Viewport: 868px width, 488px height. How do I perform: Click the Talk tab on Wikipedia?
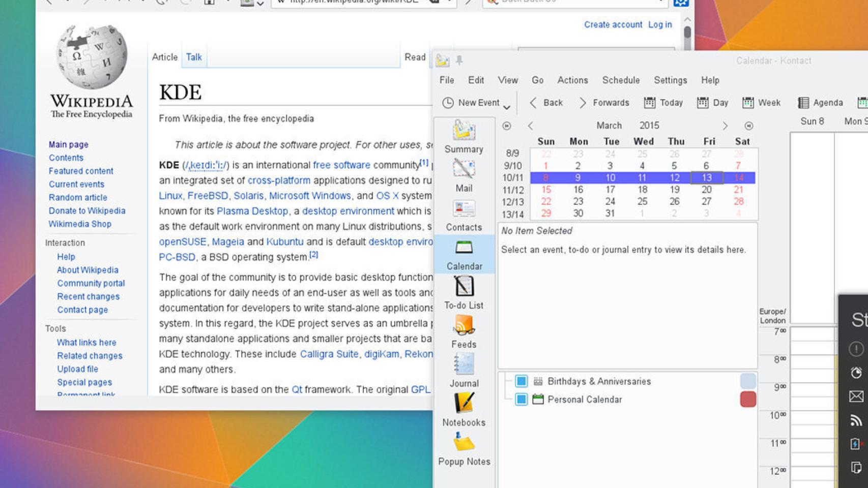click(x=194, y=57)
